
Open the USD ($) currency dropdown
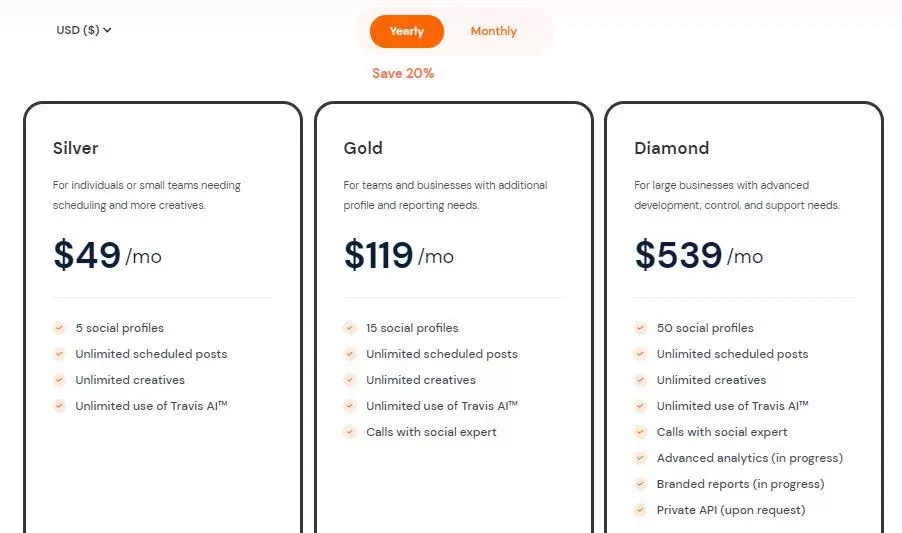84,30
